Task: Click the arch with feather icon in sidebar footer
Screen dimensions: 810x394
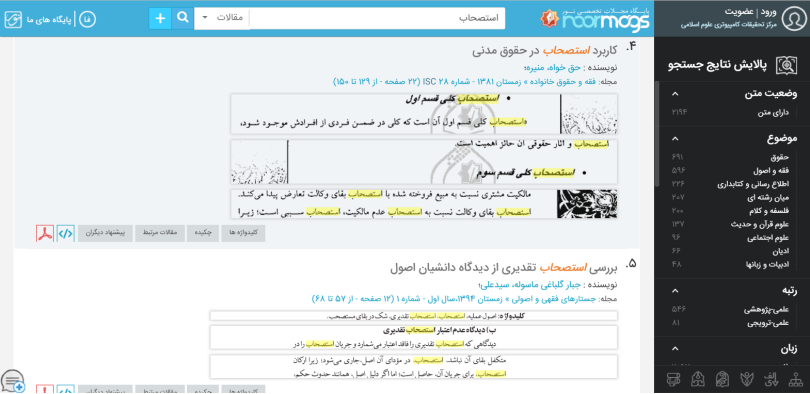Action: point(721,380)
